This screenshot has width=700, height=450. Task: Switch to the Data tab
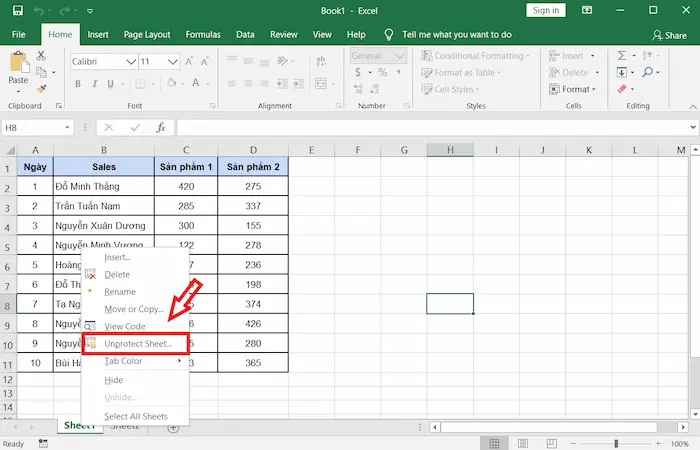point(245,34)
